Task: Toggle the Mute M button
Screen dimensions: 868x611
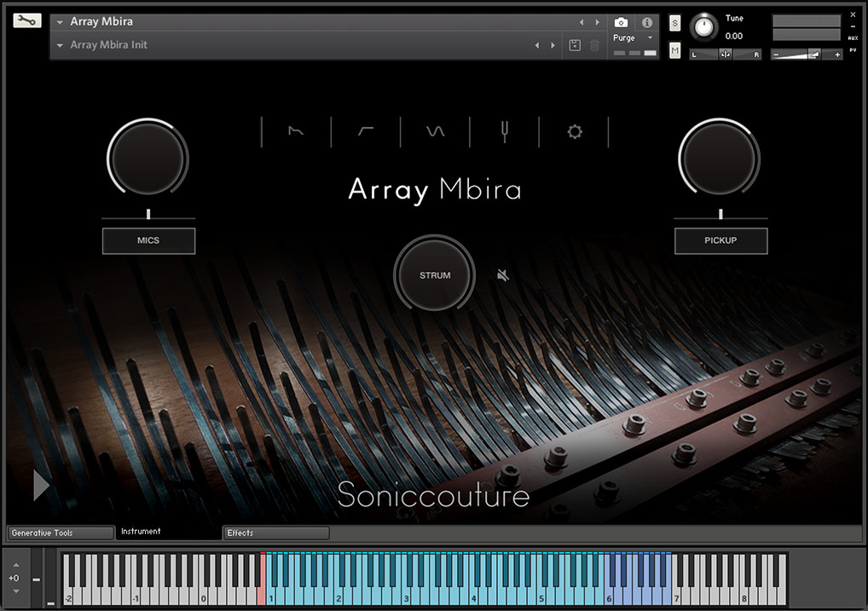Action: (x=675, y=51)
